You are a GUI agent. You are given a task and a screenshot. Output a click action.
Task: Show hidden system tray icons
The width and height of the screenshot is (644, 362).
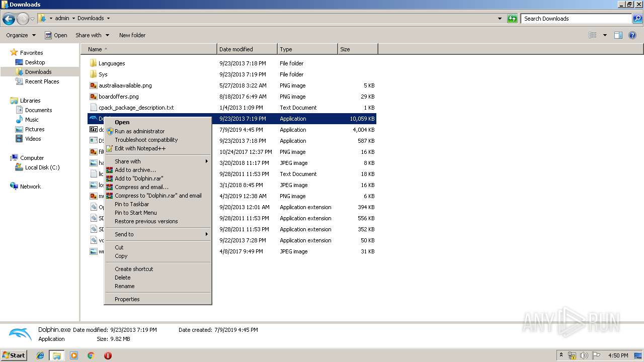point(561,355)
